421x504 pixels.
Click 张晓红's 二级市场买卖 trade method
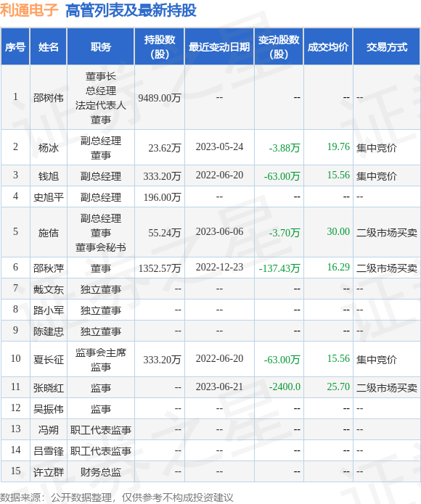387,387
